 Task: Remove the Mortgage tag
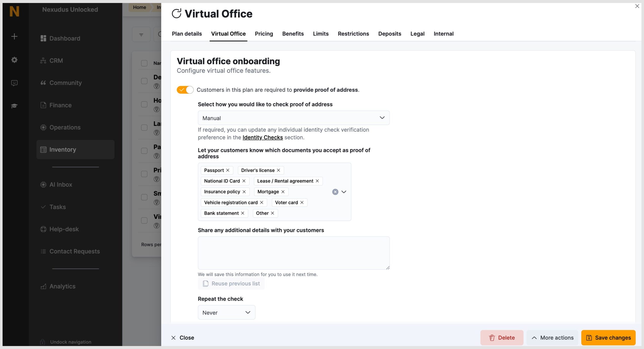click(283, 192)
